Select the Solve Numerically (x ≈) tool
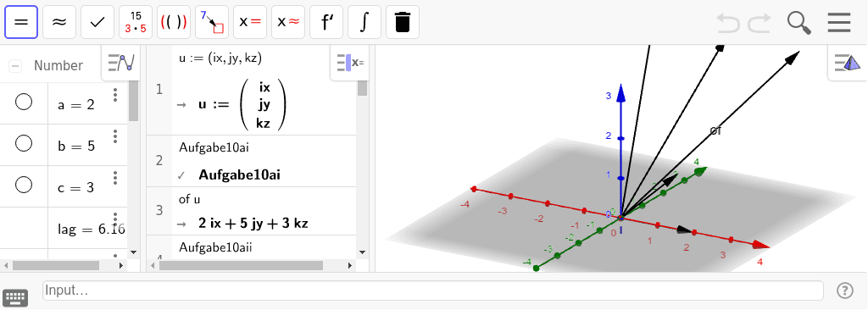The height and width of the screenshot is (310, 868). (288, 22)
